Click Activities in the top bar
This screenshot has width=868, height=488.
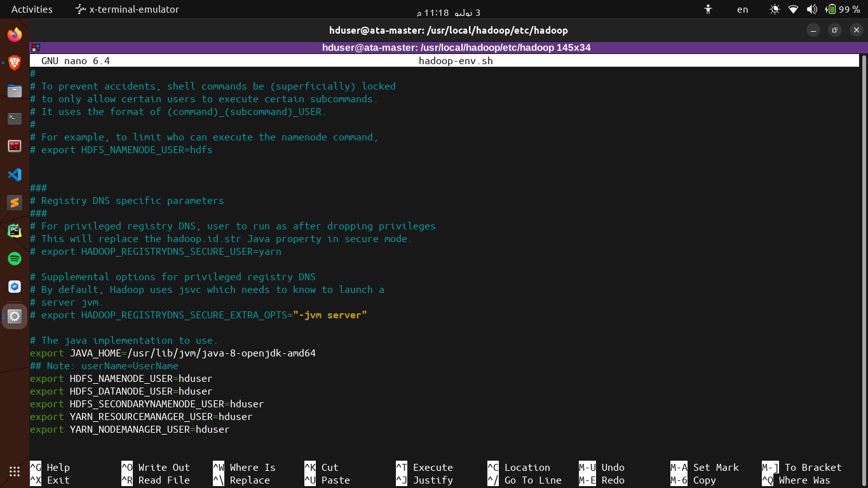click(31, 9)
